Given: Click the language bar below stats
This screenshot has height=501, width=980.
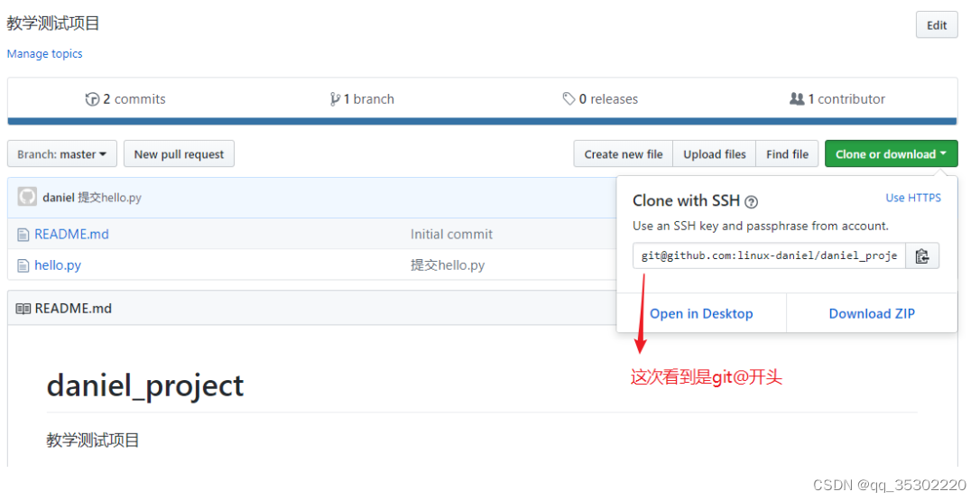Looking at the screenshot, I should [x=482, y=121].
